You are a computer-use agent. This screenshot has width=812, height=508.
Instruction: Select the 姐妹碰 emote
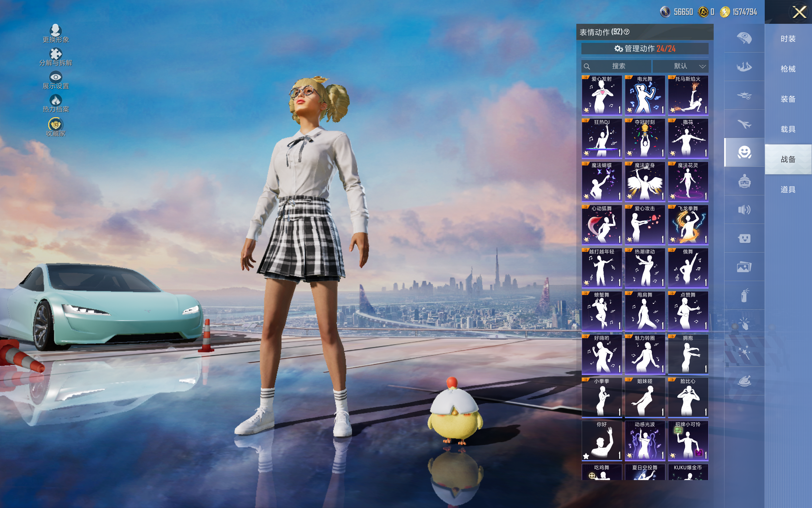645,398
